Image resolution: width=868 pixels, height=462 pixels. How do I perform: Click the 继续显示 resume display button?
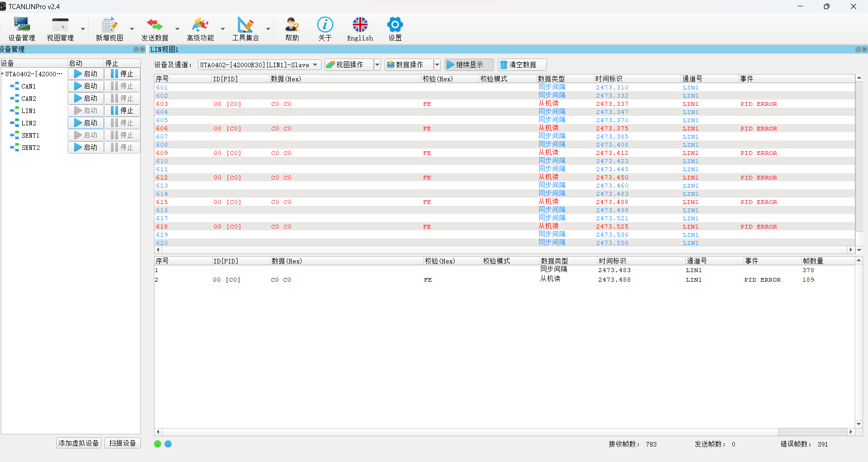click(x=469, y=65)
